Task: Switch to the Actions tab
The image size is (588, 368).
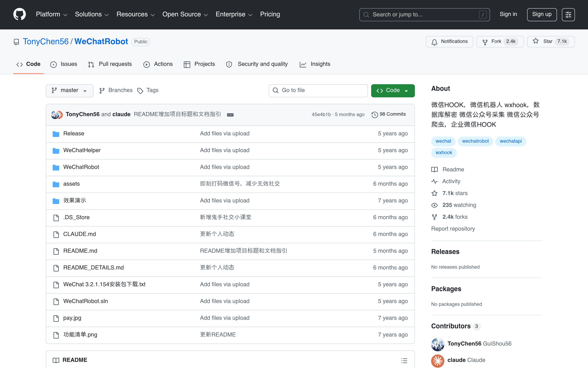Action: point(158,64)
